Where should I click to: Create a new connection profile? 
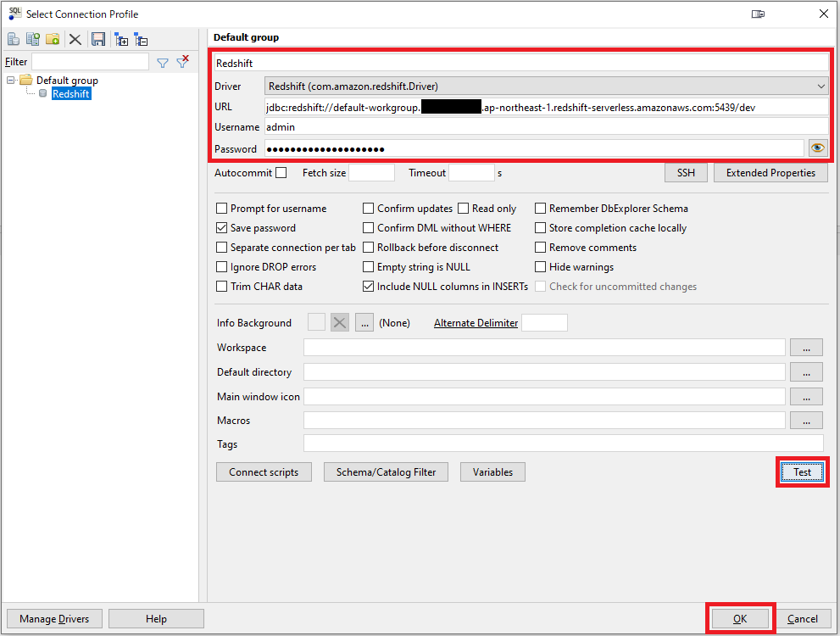(14, 38)
